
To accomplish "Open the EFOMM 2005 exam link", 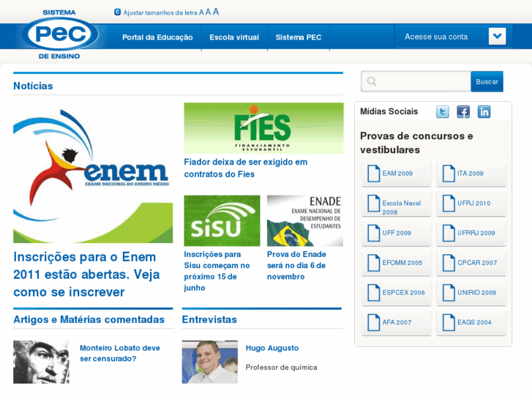I will (x=402, y=263).
